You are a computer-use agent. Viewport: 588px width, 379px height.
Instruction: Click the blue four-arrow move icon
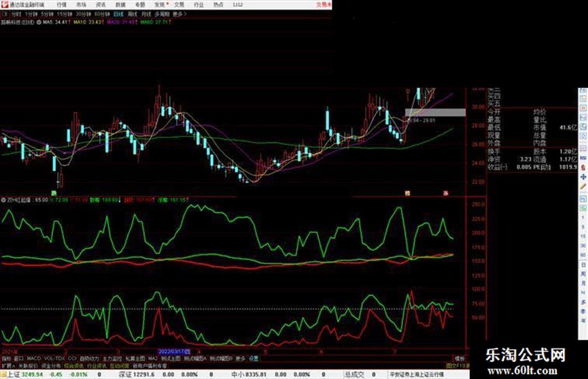(x=583, y=177)
